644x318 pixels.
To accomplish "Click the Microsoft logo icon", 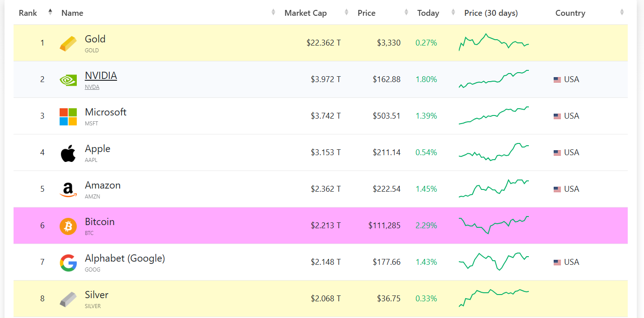I will click(68, 116).
